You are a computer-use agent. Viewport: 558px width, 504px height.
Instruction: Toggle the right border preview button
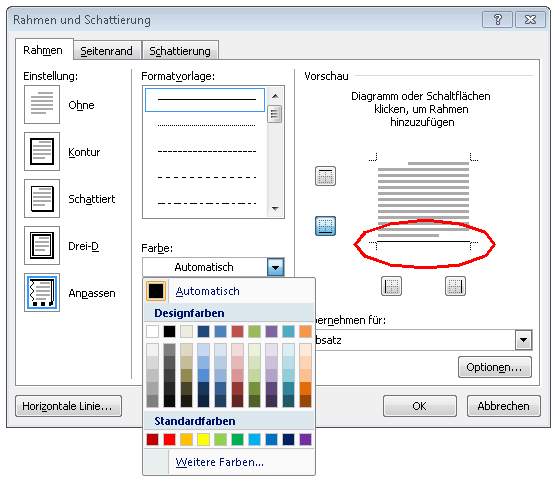tap(455, 286)
